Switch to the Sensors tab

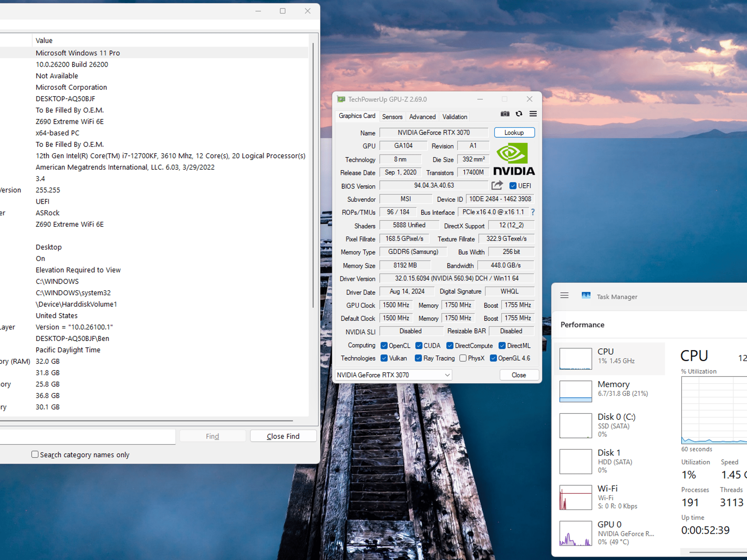pos(392,117)
